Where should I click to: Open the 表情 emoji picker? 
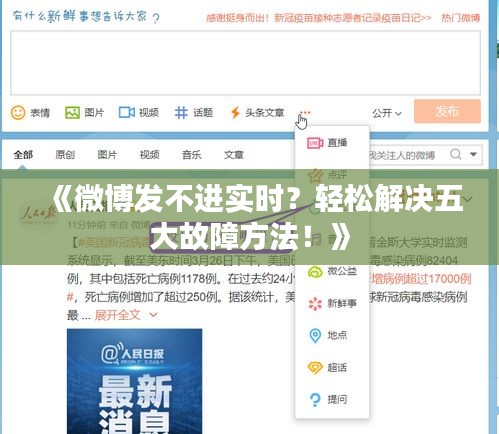pyautogui.click(x=30, y=113)
